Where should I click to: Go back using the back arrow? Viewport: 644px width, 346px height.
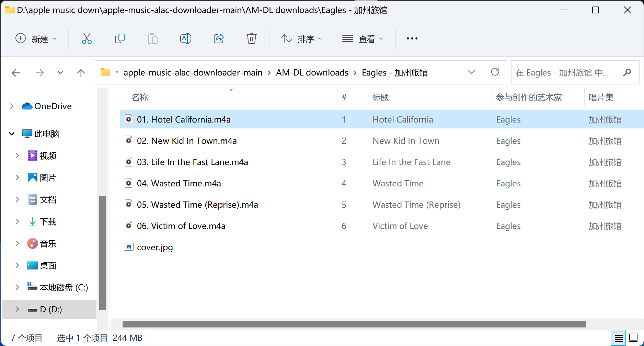pyautogui.click(x=16, y=72)
